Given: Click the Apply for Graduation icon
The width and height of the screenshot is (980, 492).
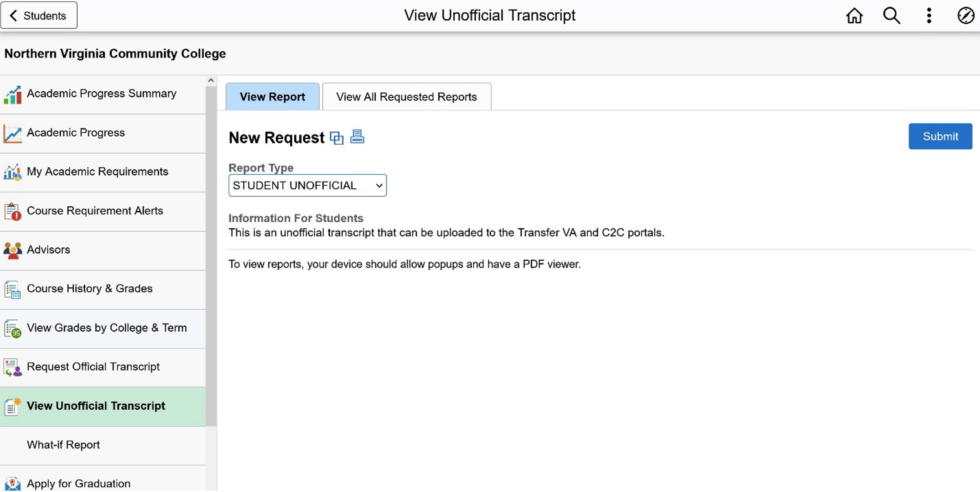Looking at the screenshot, I should coord(13,484).
